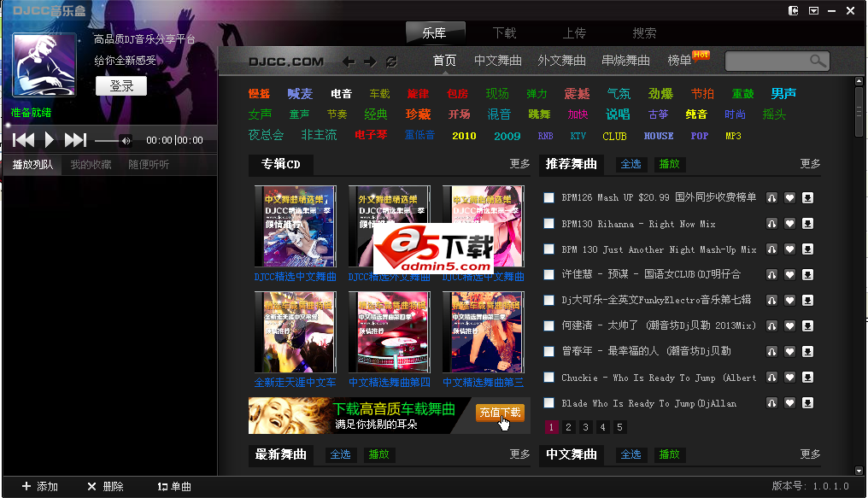Download BPM126 Mash UP track

[x=807, y=197]
